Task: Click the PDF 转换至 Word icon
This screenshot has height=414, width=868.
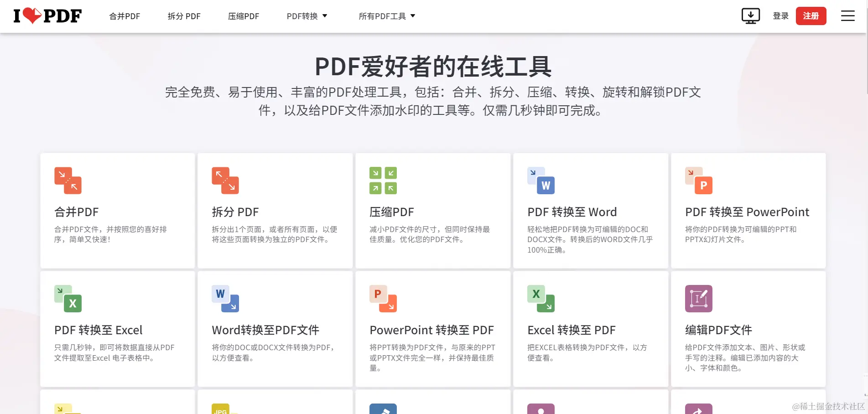Action: 541,181
